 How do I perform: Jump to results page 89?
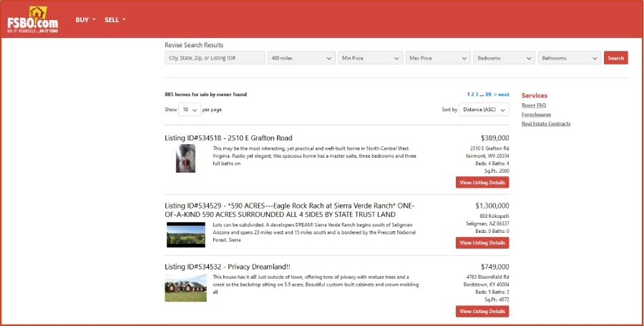coord(488,95)
